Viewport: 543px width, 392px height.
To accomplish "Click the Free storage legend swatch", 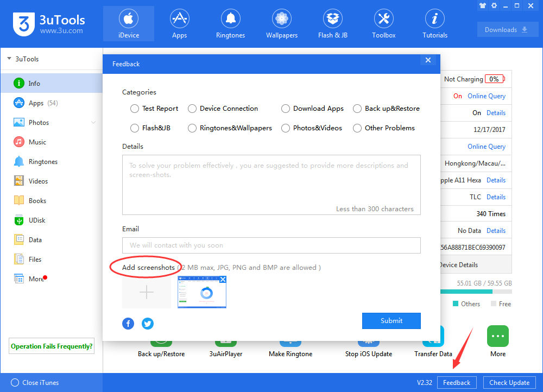I will [494, 304].
